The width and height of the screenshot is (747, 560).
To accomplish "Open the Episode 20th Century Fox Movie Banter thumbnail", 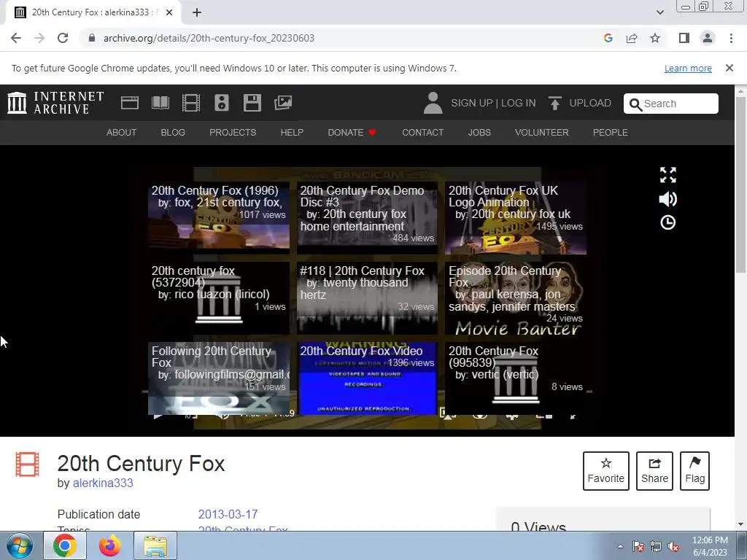I will (x=516, y=297).
